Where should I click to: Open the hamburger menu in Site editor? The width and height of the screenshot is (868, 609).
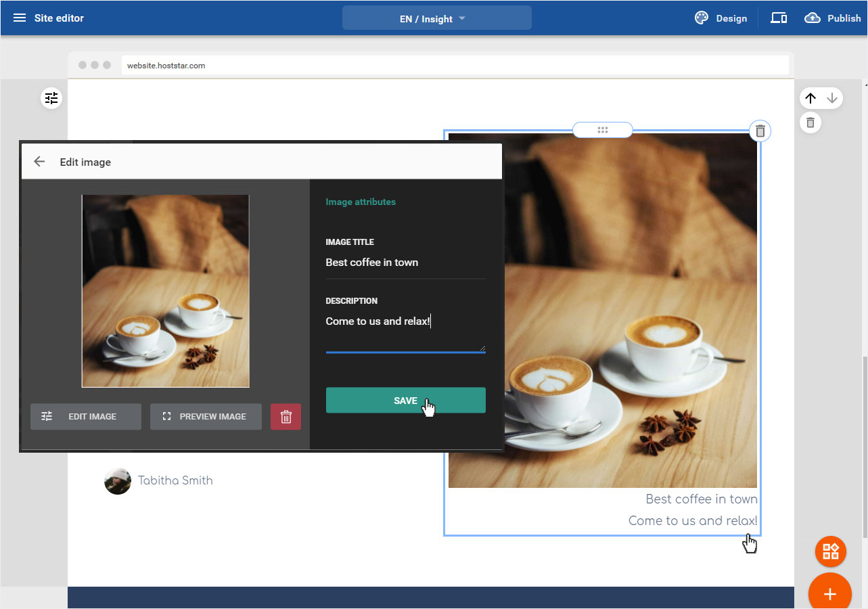click(20, 18)
